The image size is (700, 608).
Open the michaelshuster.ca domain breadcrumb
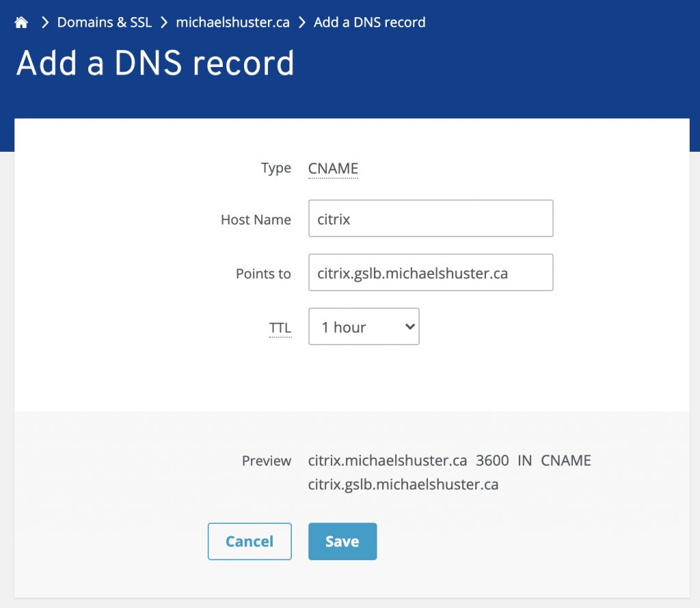click(233, 22)
